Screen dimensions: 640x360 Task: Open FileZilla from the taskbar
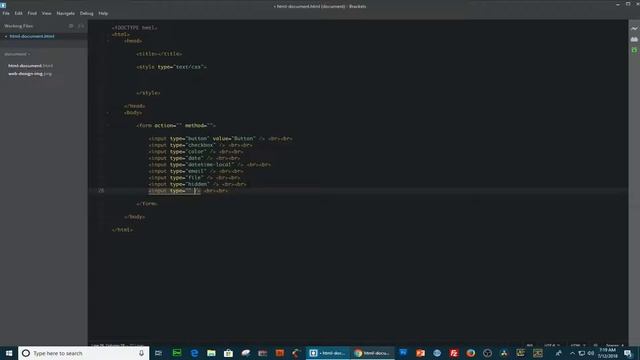point(453,353)
